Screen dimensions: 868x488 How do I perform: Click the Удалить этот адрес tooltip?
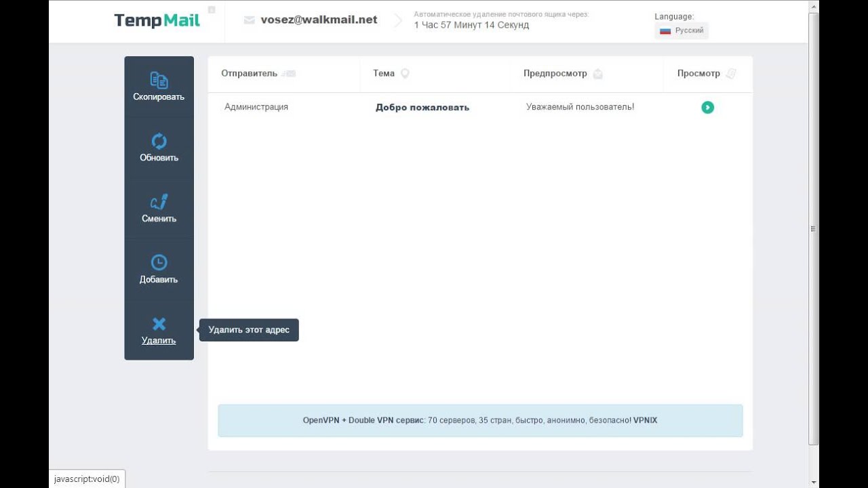pyautogui.click(x=249, y=330)
